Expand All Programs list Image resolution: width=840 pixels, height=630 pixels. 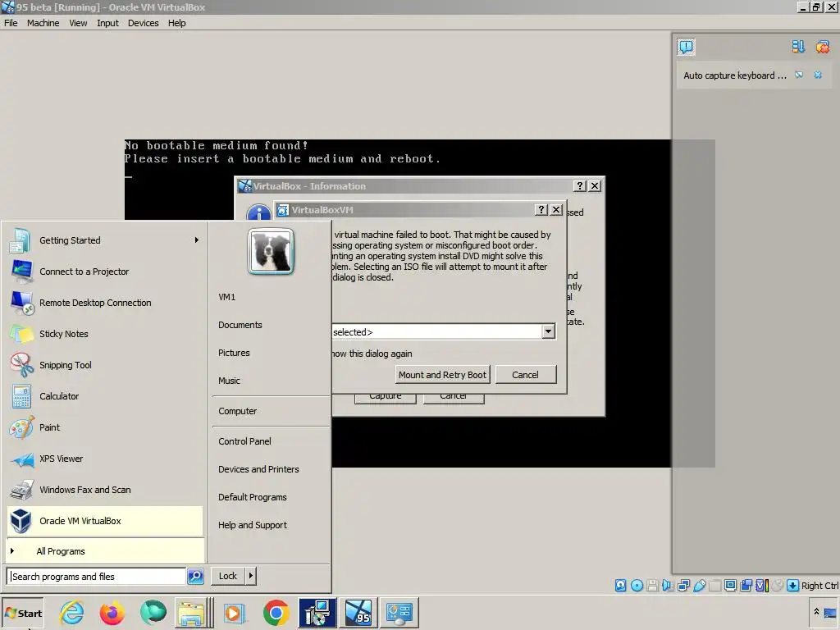point(106,551)
